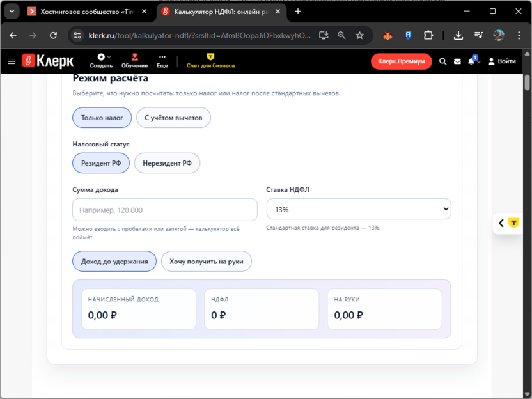532x399 pixels.
Task: Switch to Хостинговое сообщество tab
Action: [x=81, y=12]
